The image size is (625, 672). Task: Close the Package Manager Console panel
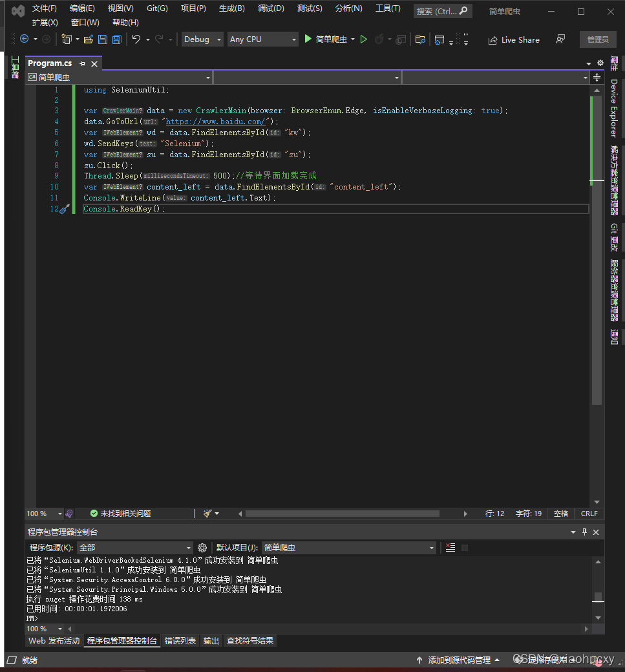pos(596,532)
